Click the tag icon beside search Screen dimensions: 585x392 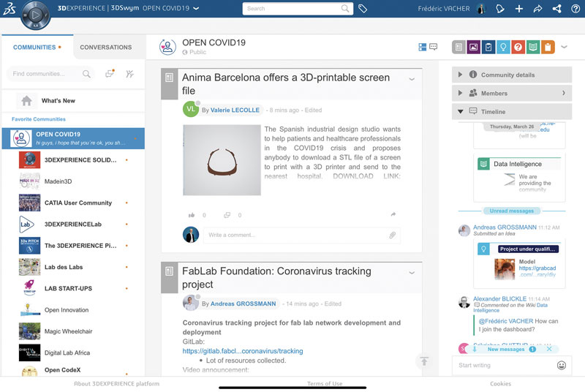click(363, 9)
